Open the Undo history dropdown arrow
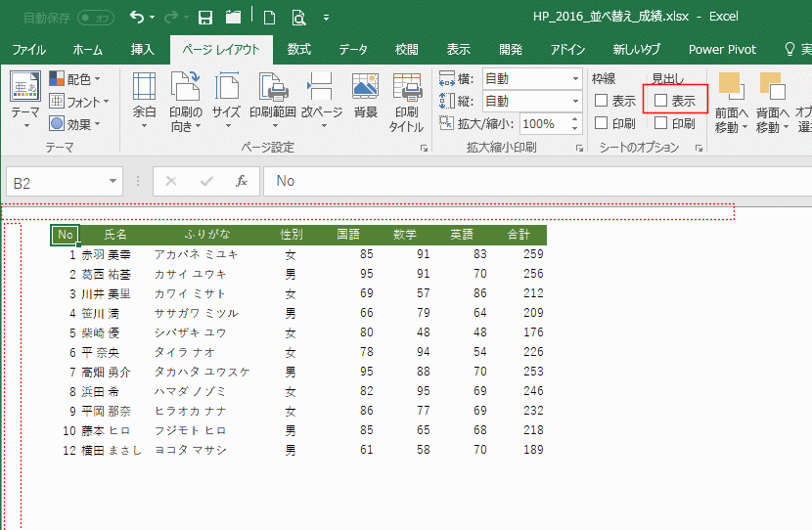 [153, 17]
